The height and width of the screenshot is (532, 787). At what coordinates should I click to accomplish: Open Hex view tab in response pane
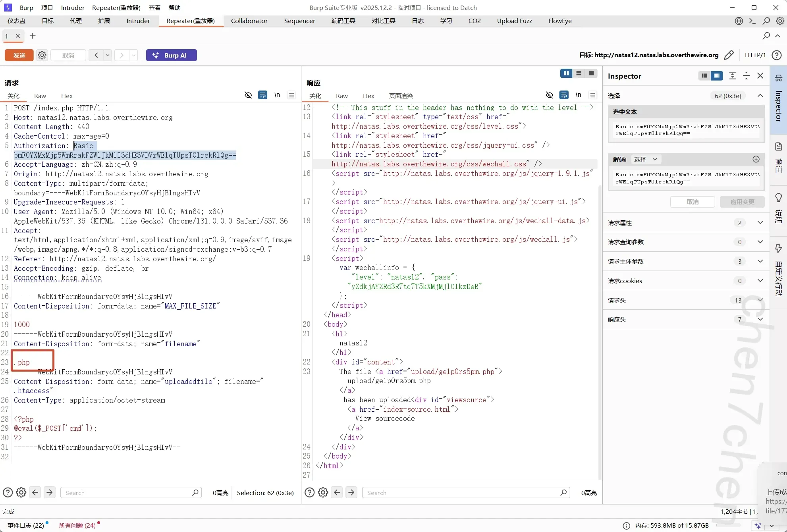(368, 96)
